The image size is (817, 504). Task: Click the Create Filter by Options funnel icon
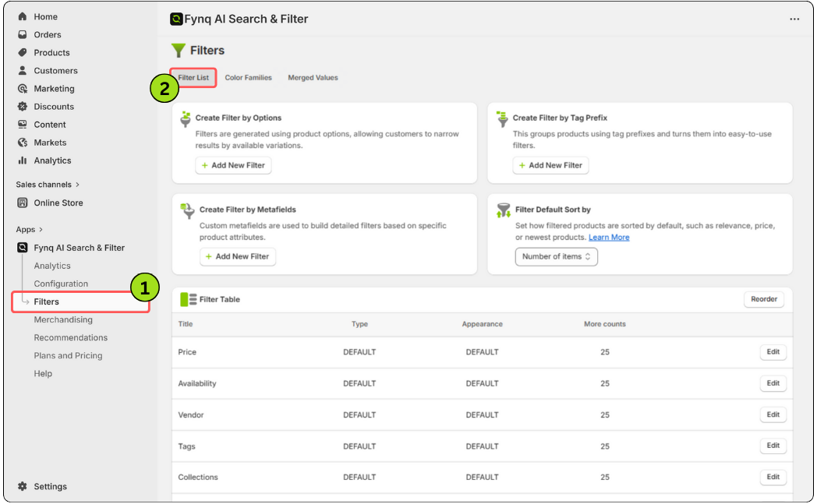[185, 119]
